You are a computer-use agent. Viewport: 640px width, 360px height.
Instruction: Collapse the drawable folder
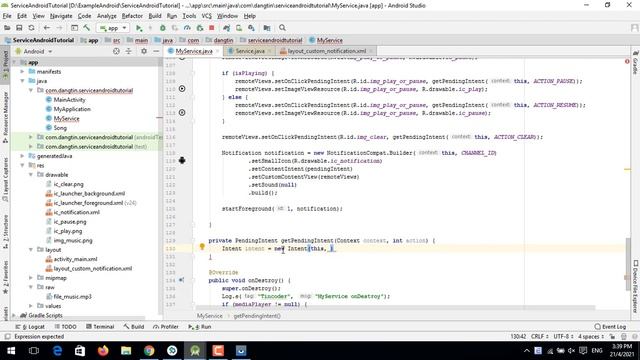[31, 175]
